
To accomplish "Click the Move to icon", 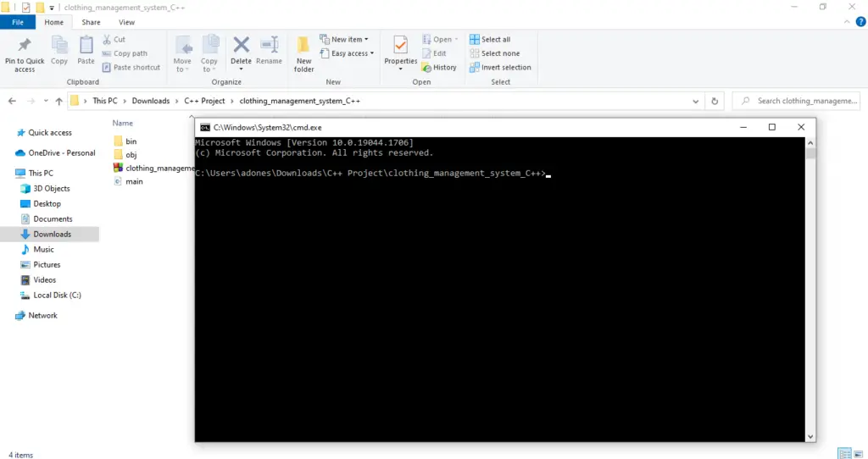I will point(182,46).
